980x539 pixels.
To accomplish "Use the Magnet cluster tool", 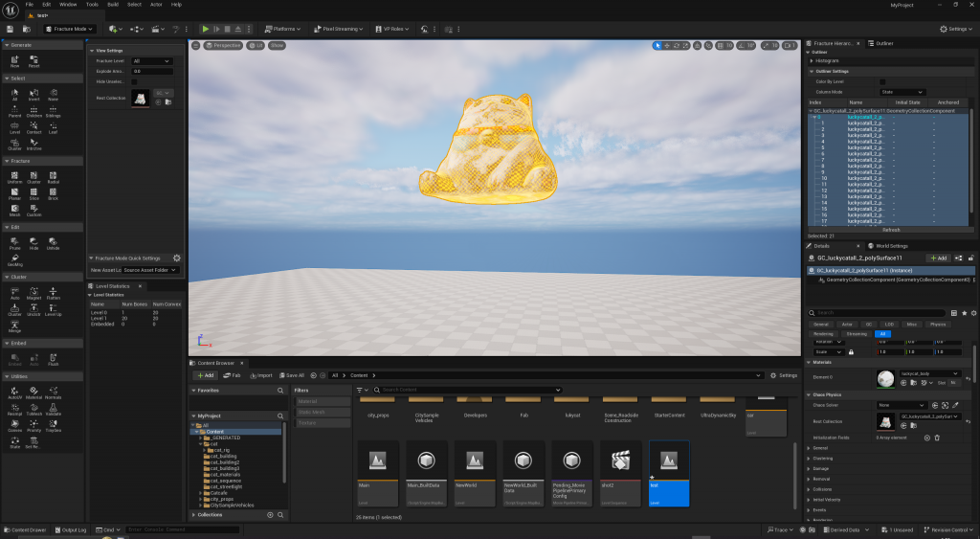I will pyautogui.click(x=33, y=293).
